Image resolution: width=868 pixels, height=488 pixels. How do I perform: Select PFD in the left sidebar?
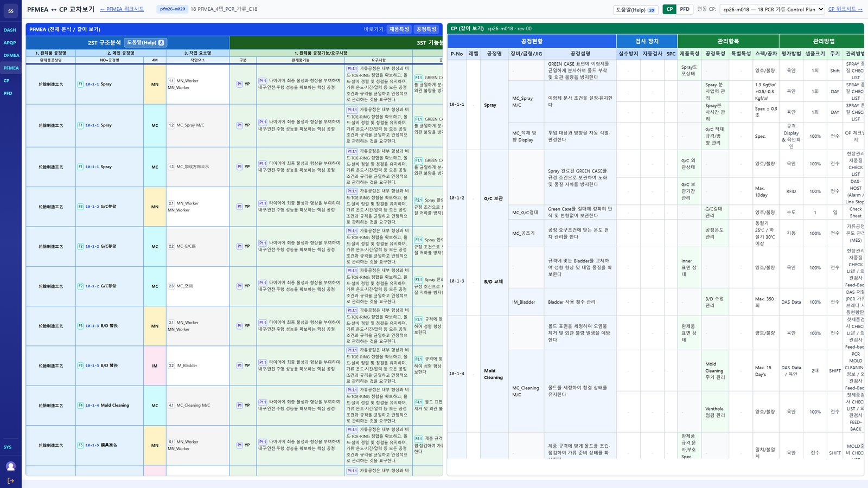[x=8, y=93]
